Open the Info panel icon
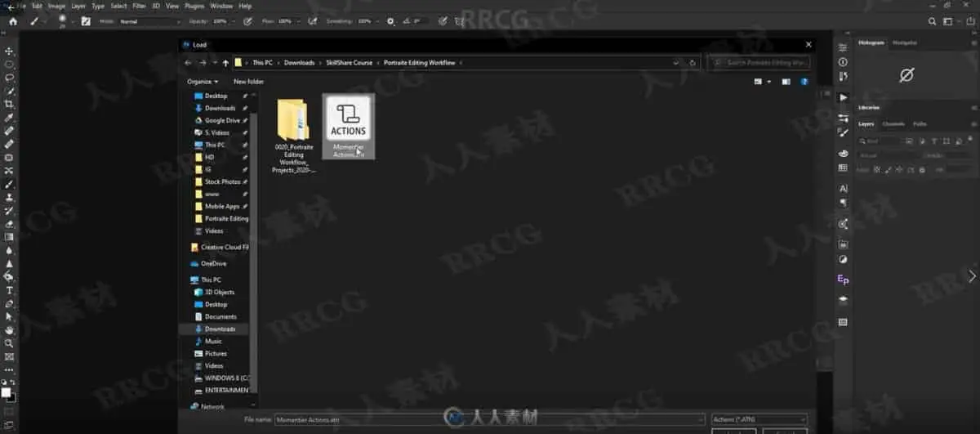Image resolution: width=980 pixels, height=434 pixels. point(843,62)
